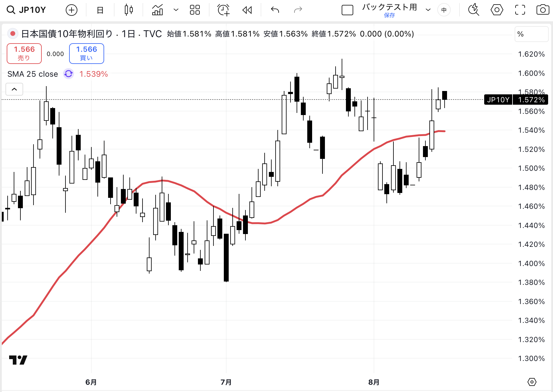Click the SMA refresh status icon
The height and width of the screenshot is (392, 553).
point(69,74)
